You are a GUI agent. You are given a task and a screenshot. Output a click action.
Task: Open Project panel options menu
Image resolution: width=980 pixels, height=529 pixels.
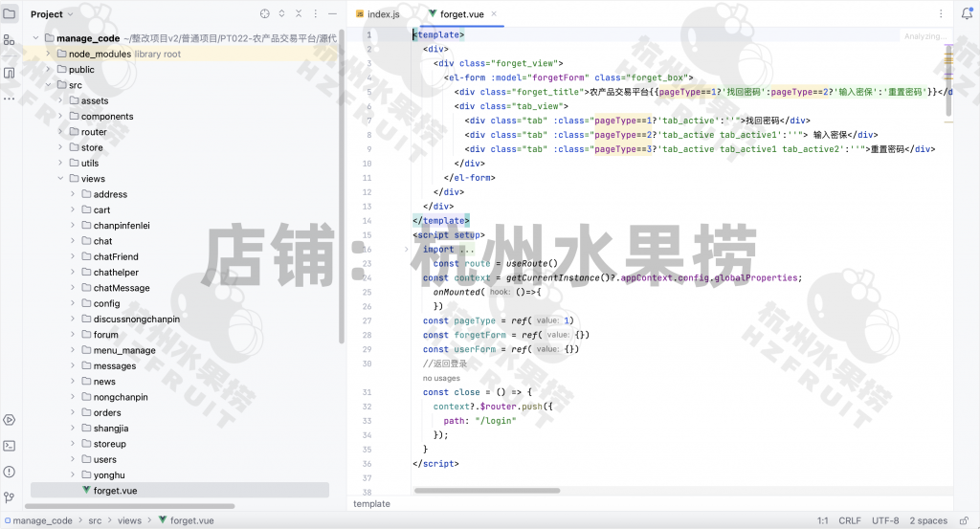(x=316, y=13)
